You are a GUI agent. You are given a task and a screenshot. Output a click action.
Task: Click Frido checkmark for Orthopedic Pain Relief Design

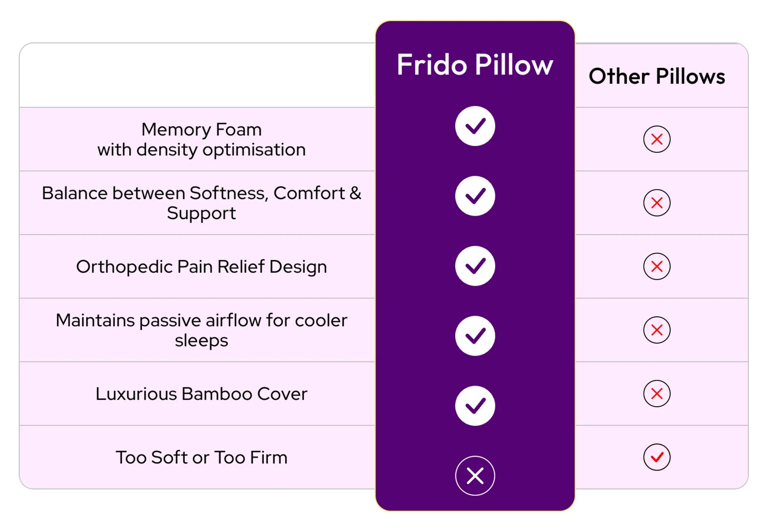click(475, 266)
